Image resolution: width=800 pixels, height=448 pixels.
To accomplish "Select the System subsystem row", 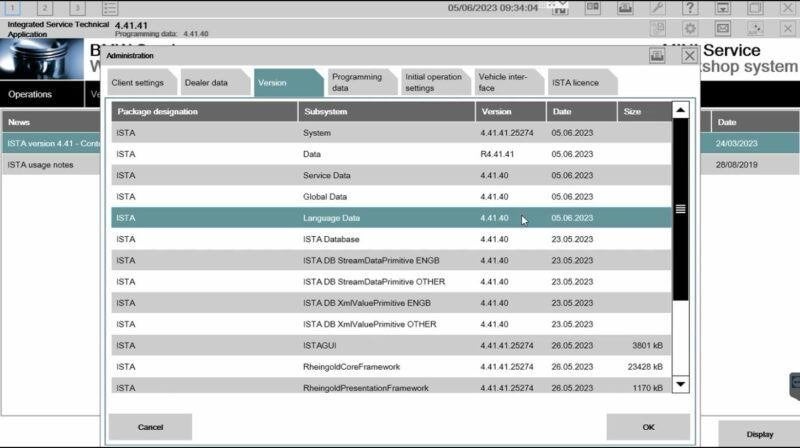I will tap(391, 133).
